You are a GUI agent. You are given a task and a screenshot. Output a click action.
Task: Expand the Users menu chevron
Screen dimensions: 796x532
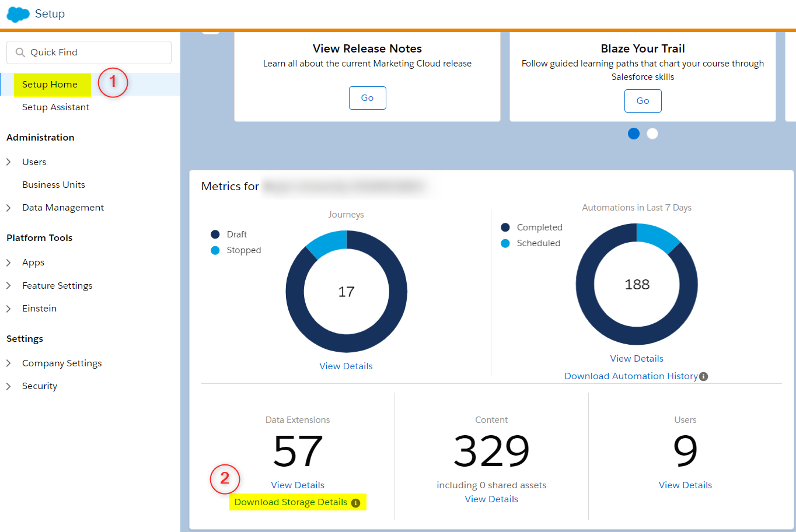[9, 162]
